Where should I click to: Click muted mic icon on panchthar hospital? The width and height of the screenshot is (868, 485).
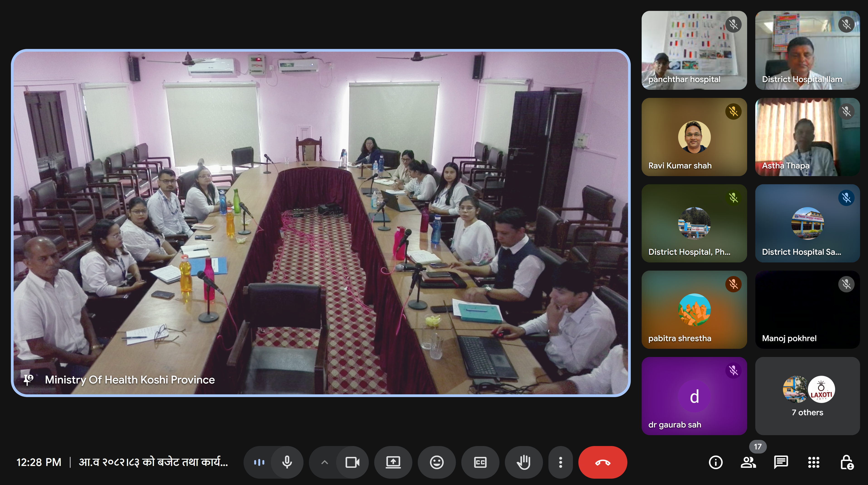tap(733, 24)
